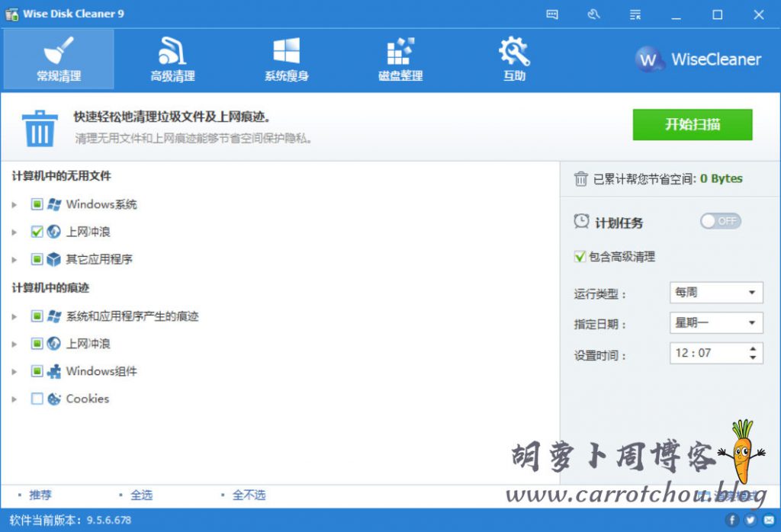Open the 运行类型 dropdown showing 每周
This screenshot has height=532, width=781.
pos(716,293)
